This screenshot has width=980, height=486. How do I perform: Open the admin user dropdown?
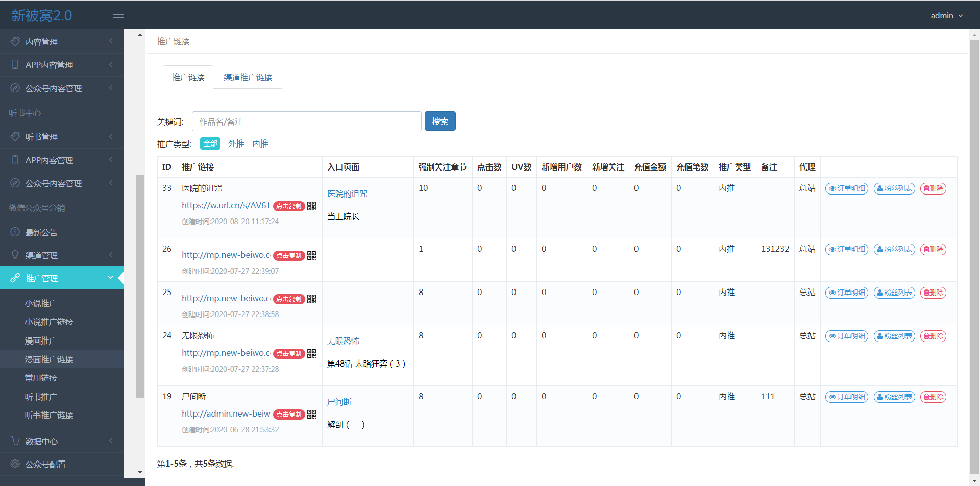[946, 16]
